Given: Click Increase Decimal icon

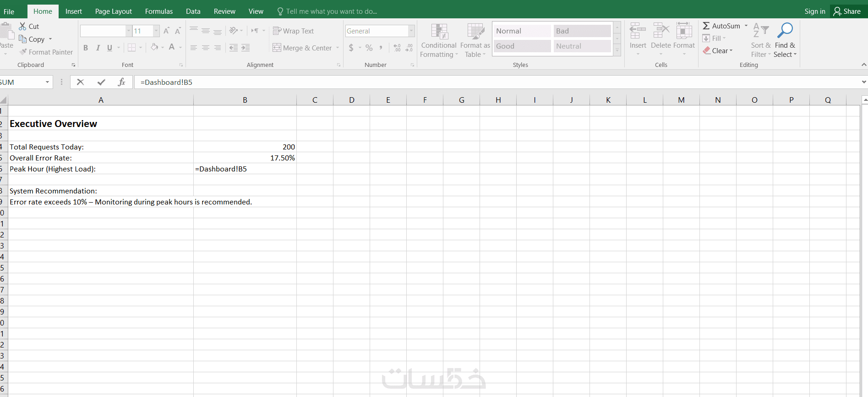Looking at the screenshot, I should 397,48.
